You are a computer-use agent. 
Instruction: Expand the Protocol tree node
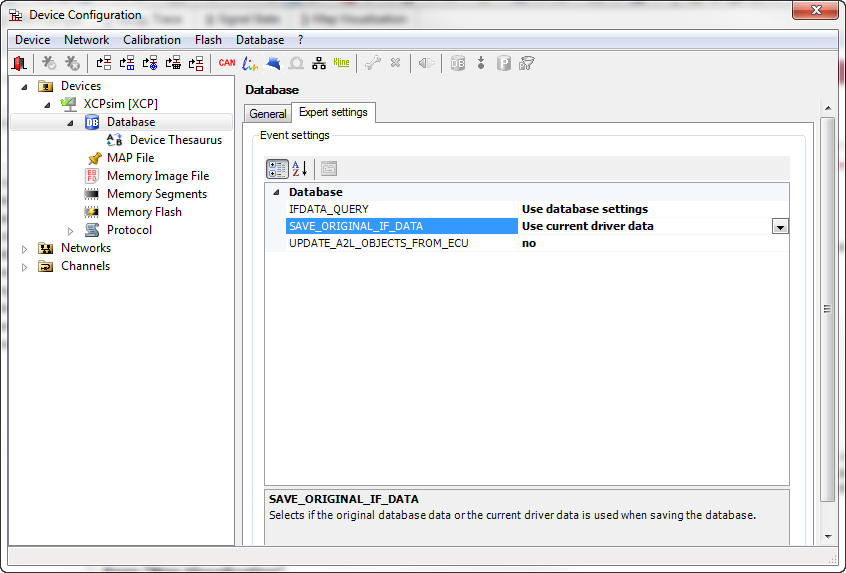point(71,230)
